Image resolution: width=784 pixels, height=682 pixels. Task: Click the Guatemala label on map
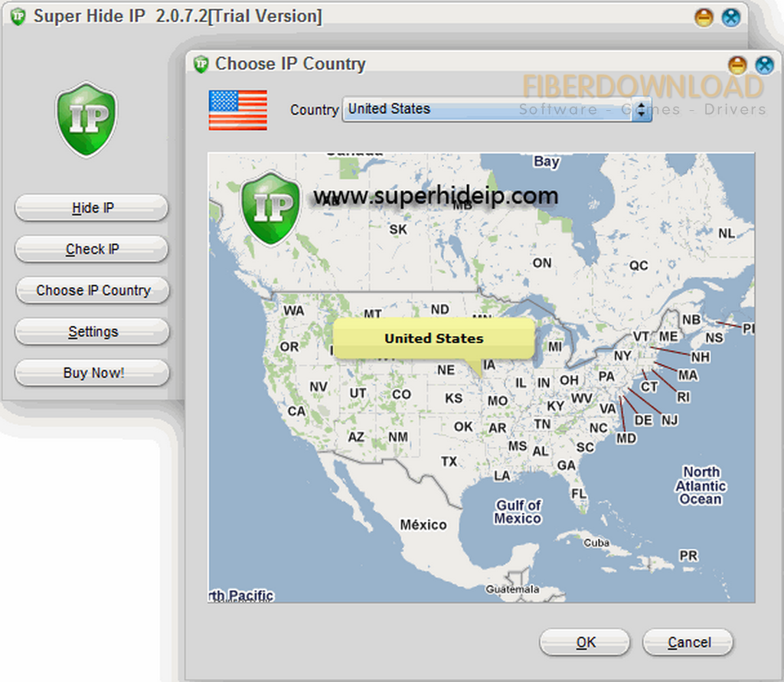tap(512, 589)
